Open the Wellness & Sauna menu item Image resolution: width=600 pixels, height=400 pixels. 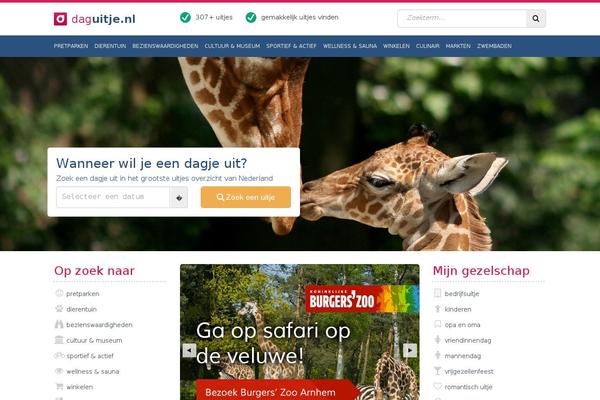click(x=350, y=46)
